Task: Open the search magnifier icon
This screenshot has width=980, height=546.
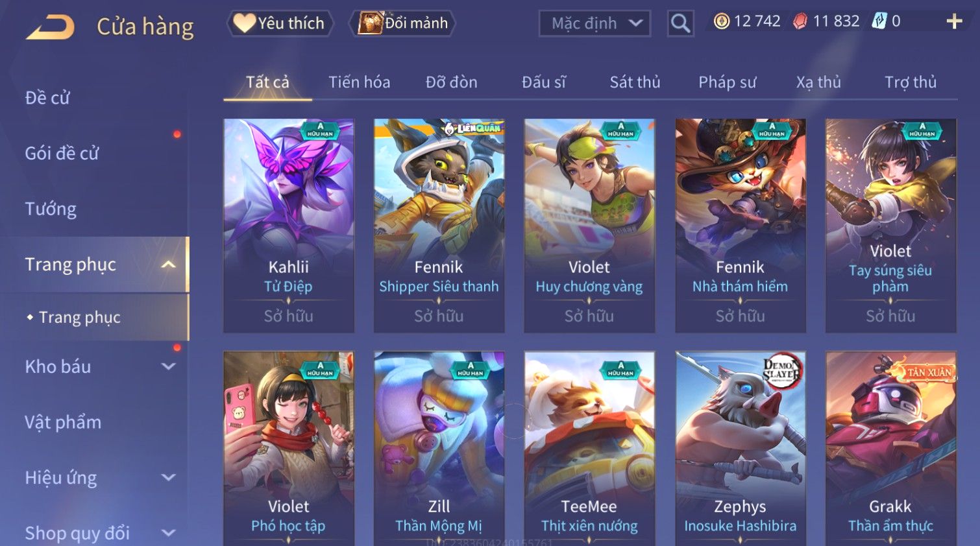Action: 680,23
